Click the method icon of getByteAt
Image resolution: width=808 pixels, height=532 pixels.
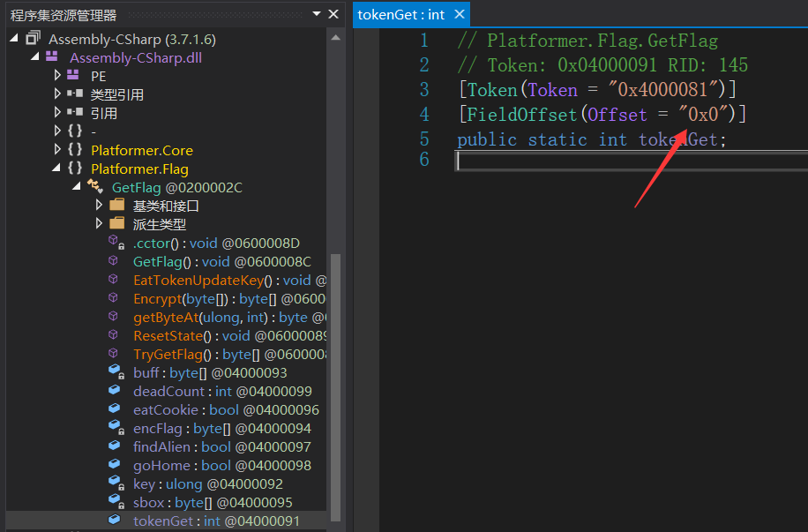[x=114, y=317]
